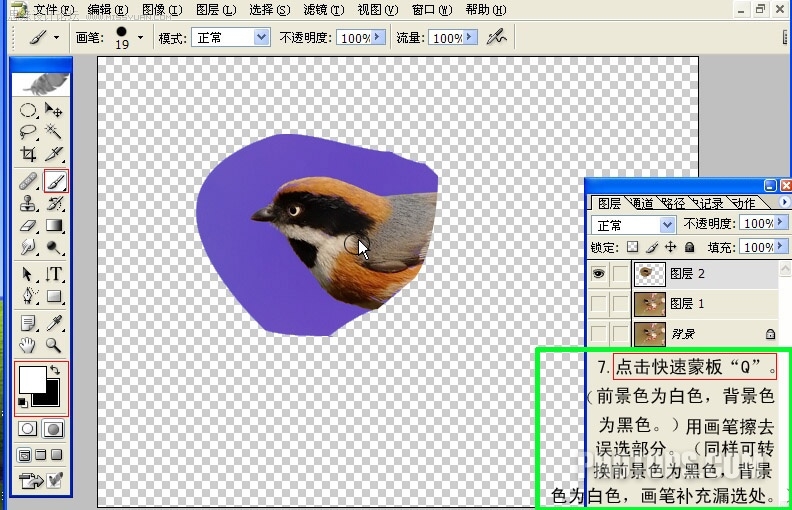Image resolution: width=792 pixels, height=510 pixels.
Task: Toggle lock image pixels
Action: 652,247
